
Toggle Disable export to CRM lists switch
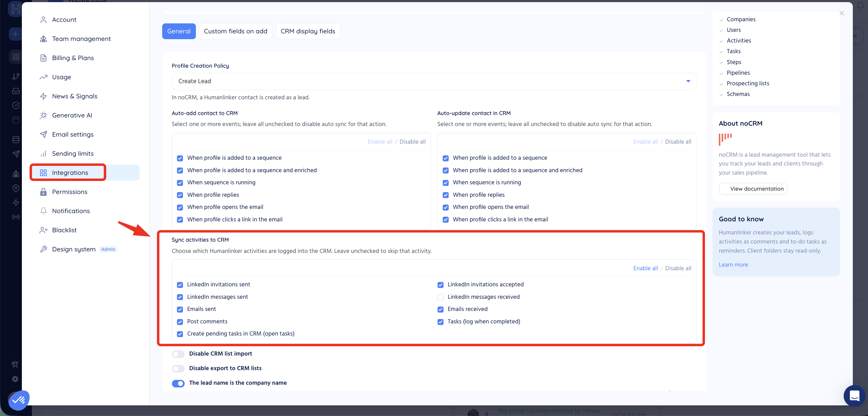178,369
